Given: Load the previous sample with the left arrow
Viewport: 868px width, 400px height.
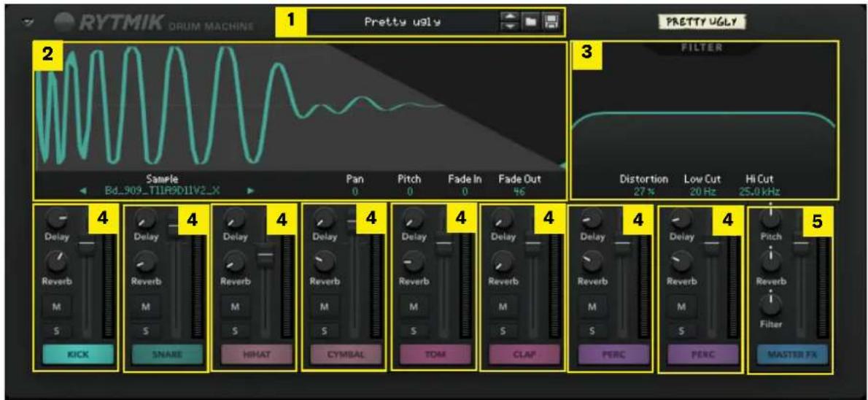Looking at the screenshot, I should coord(82,191).
